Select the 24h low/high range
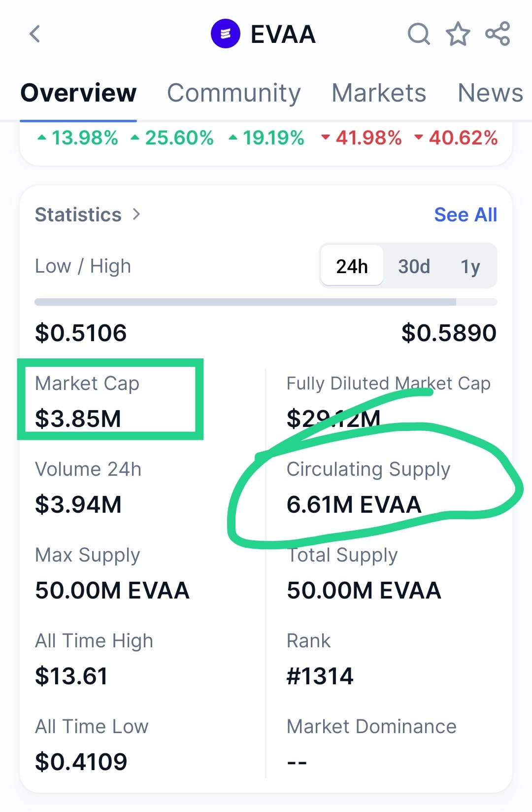The width and height of the screenshot is (532, 812). (x=352, y=266)
